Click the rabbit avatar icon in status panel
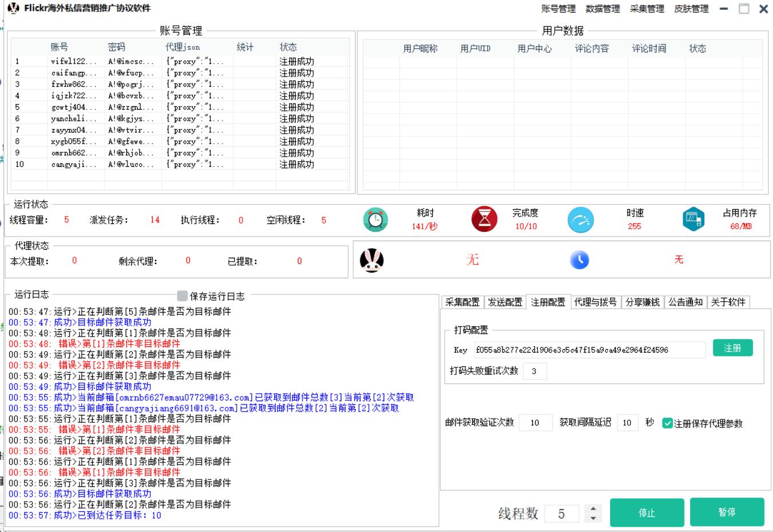Viewport: 773px width, 532px height. [372, 261]
